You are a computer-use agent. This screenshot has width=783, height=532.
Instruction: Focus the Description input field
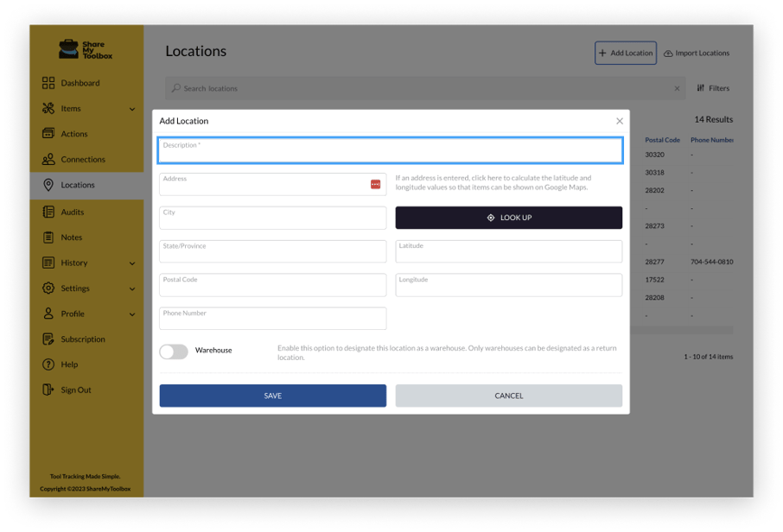pos(390,152)
